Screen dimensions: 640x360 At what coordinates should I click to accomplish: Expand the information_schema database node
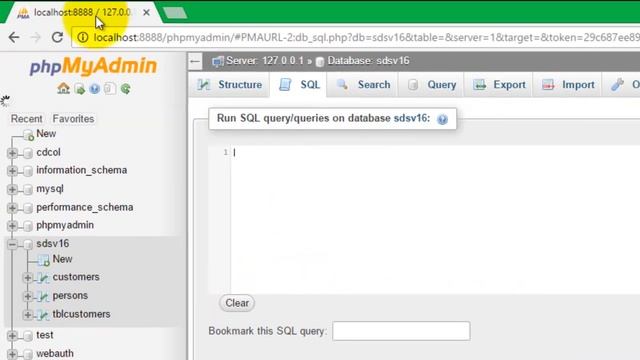tap(12, 171)
